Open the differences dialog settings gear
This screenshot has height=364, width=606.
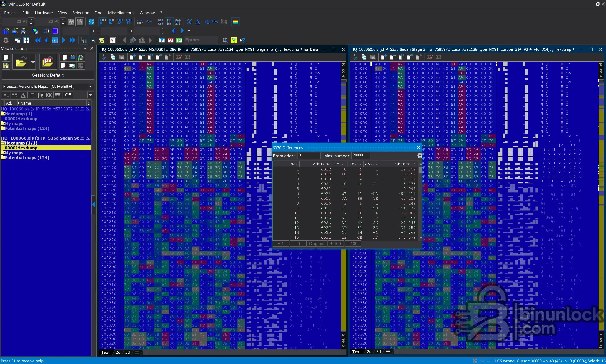click(419, 156)
